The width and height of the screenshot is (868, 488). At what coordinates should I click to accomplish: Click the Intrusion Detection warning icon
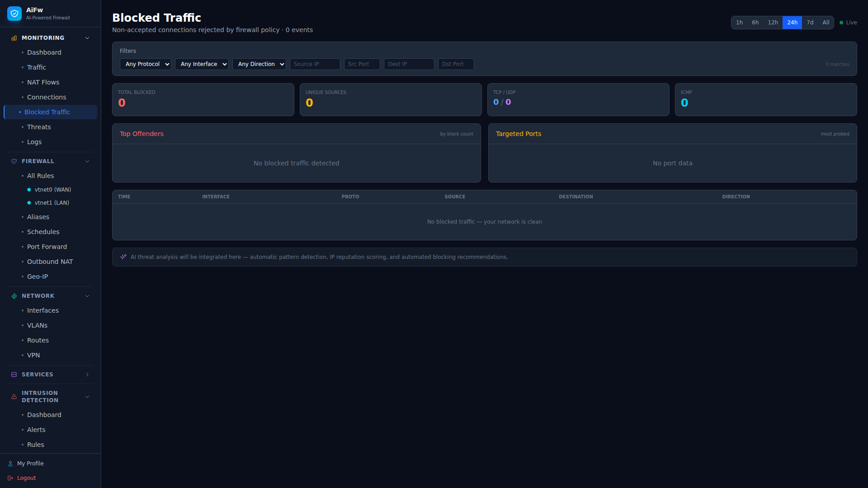14,397
